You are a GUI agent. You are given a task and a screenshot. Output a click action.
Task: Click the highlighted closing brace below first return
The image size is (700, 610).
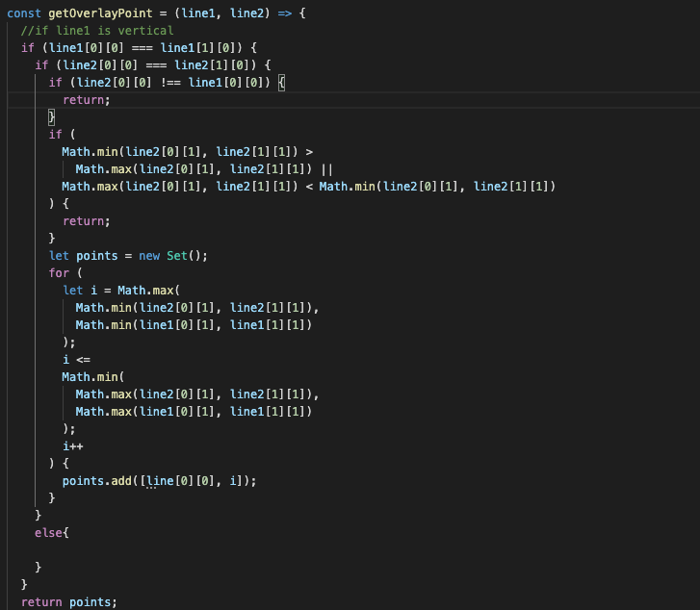point(51,117)
